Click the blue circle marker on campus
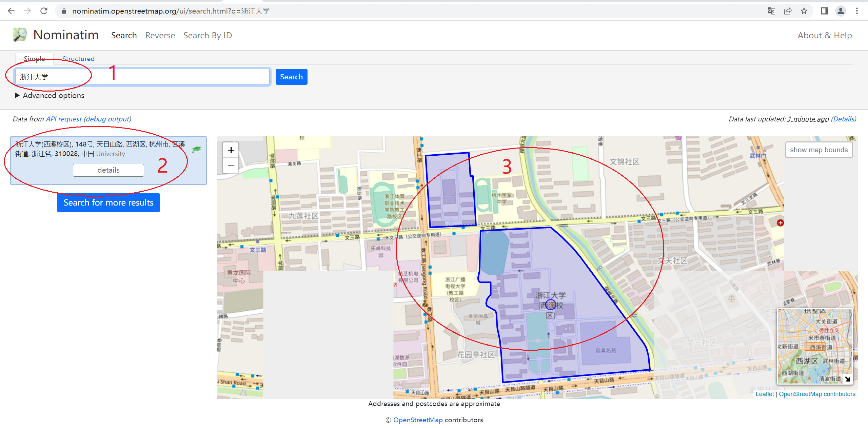The width and height of the screenshot is (868, 428). pos(551,305)
